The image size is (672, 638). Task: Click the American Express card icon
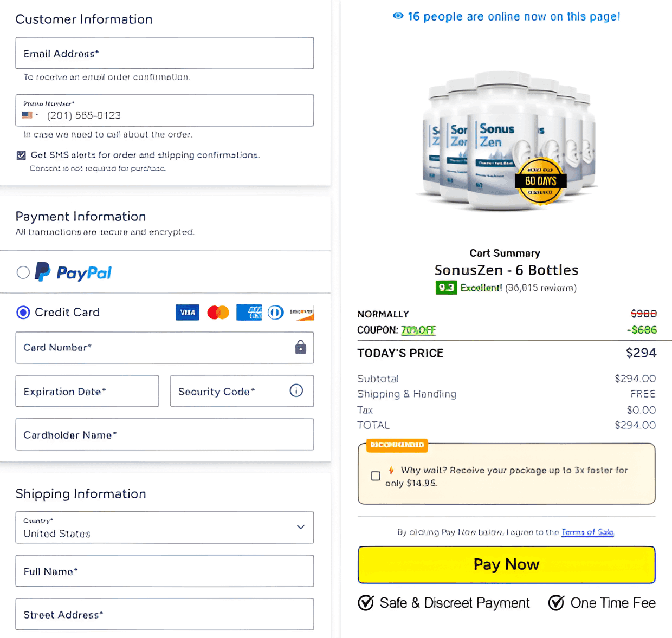click(249, 313)
